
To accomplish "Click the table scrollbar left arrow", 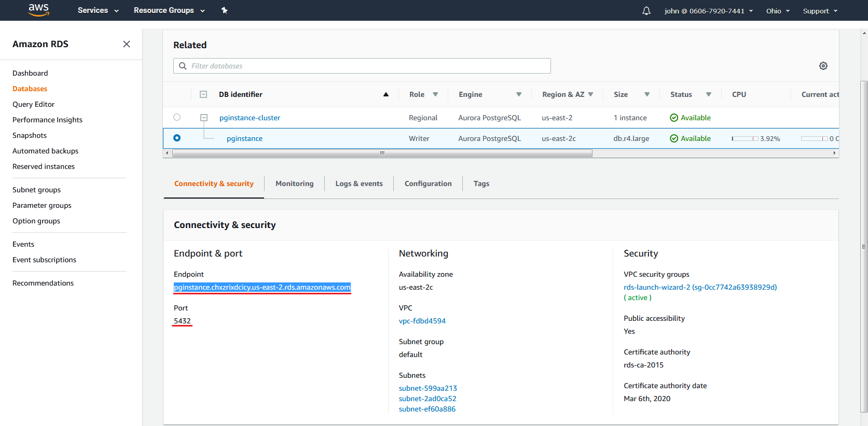I will [167, 153].
